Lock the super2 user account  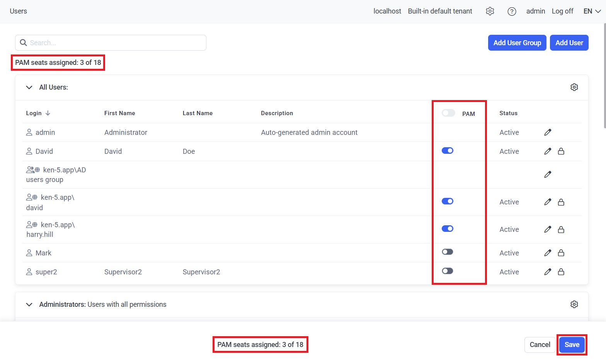click(561, 272)
